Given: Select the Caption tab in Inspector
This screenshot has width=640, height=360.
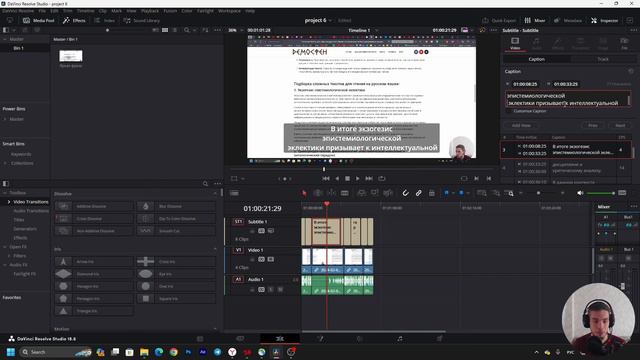Looking at the screenshot, I should (x=536, y=59).
